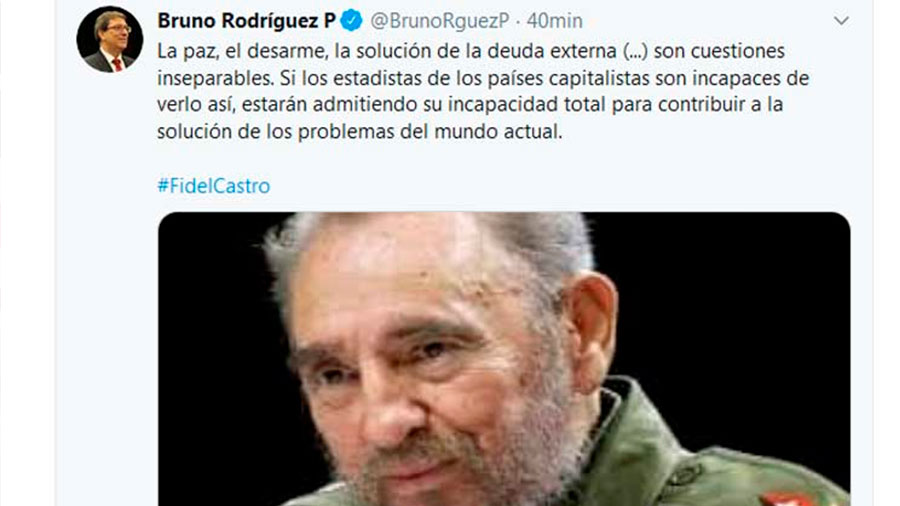Select the Bruno Rodríguez P display name
This screenshot has width=900, height=506.
click(246, 21)
